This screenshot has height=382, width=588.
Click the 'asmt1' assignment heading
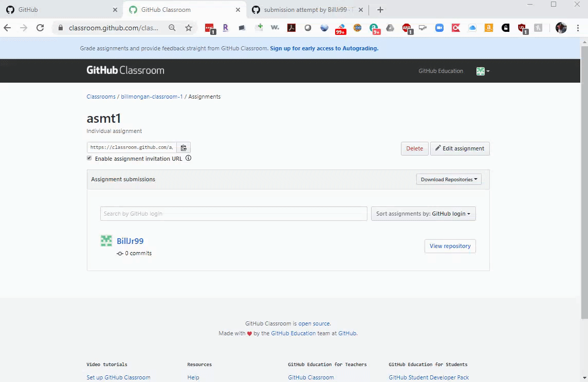point(103,118)
